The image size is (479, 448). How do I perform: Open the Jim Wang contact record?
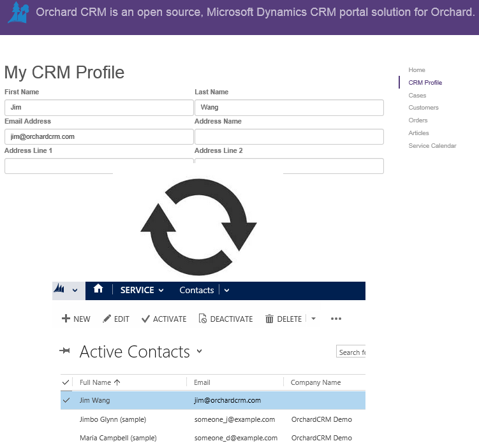[x=94, y=400]
